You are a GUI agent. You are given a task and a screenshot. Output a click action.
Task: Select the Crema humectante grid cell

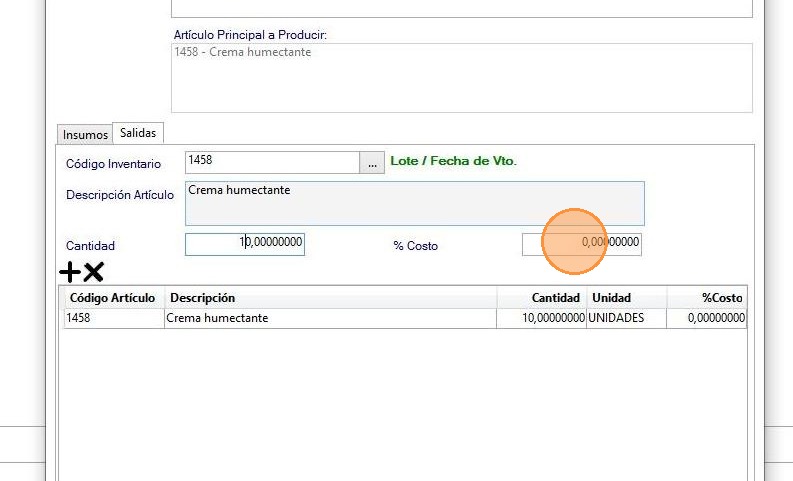click(x=330, y=318)
